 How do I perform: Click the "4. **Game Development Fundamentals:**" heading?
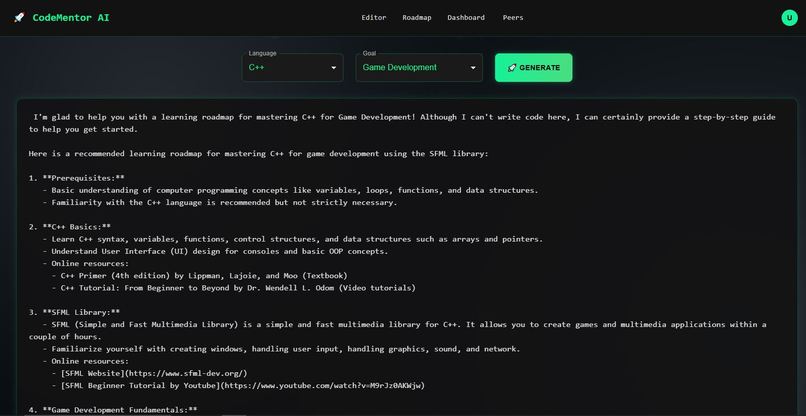113,410
